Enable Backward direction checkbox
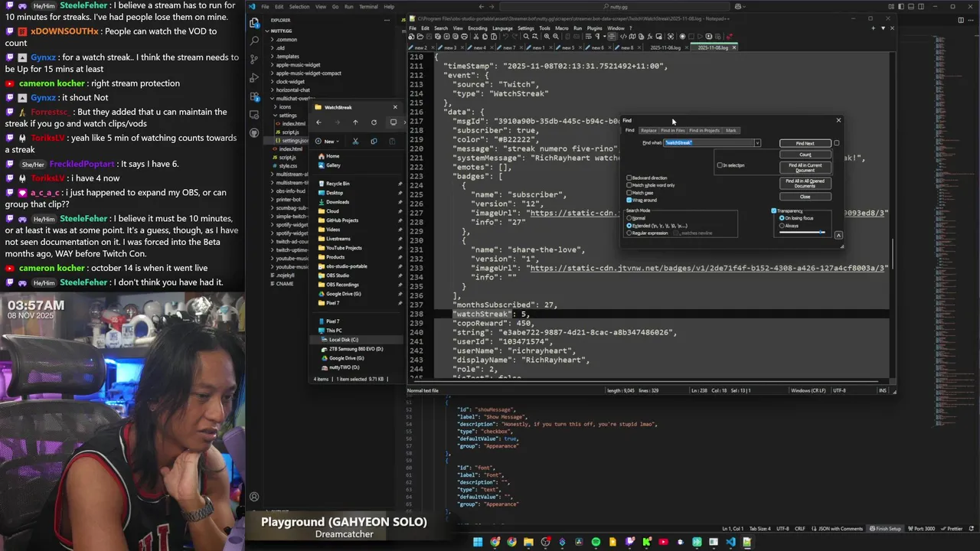 pos(629,178)
